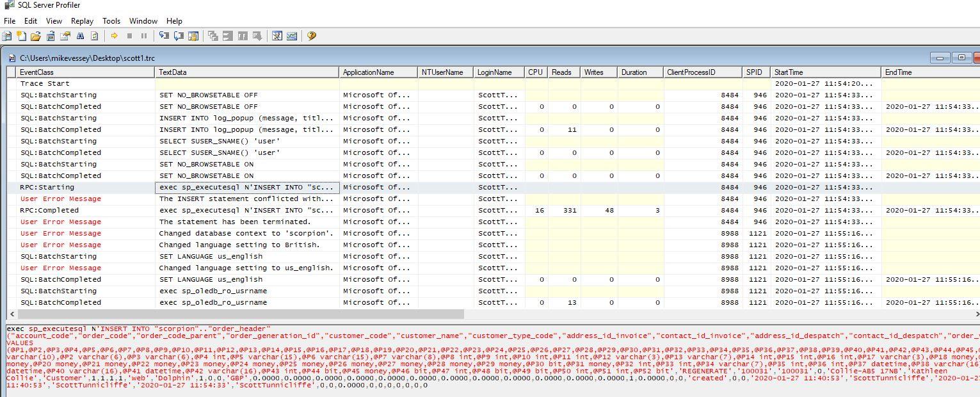Screen dimensions: 980x397
Task: Open the trace Properties icon
Action: 65,36
